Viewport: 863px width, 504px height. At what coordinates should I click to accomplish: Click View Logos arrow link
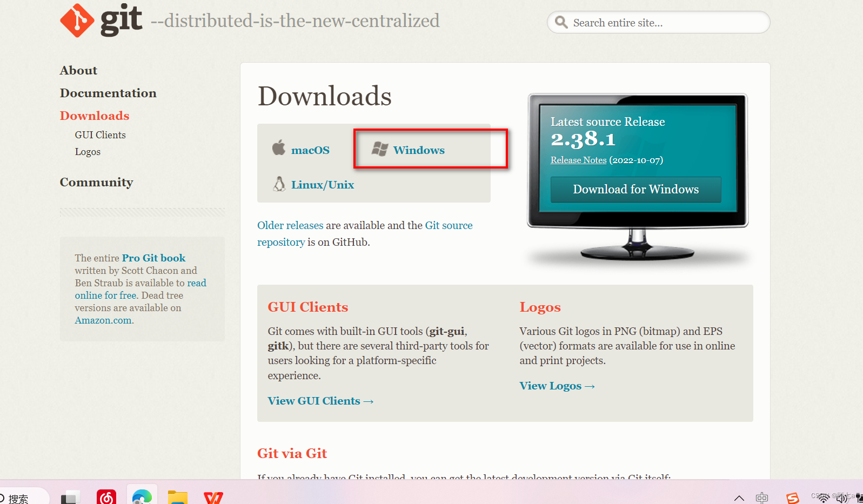point(557,386)
